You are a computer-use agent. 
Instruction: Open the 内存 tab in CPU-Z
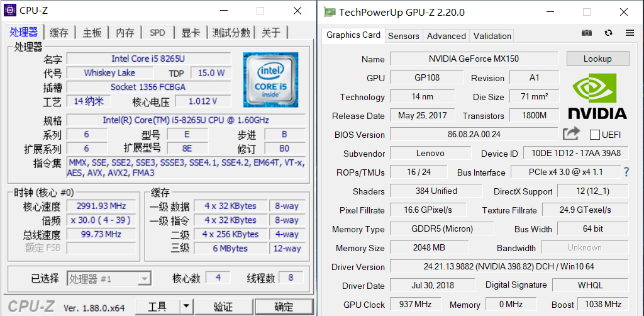(125, 33)
